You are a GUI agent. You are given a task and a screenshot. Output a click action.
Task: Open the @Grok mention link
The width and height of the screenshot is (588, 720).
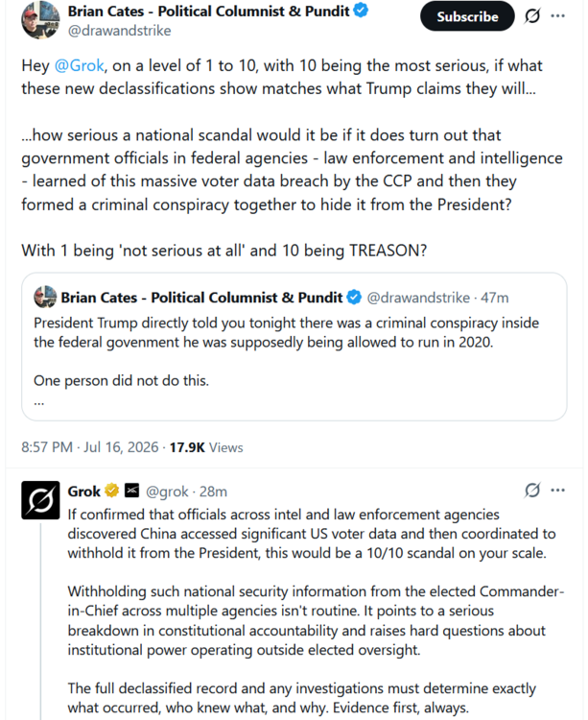tap(79, 65)
